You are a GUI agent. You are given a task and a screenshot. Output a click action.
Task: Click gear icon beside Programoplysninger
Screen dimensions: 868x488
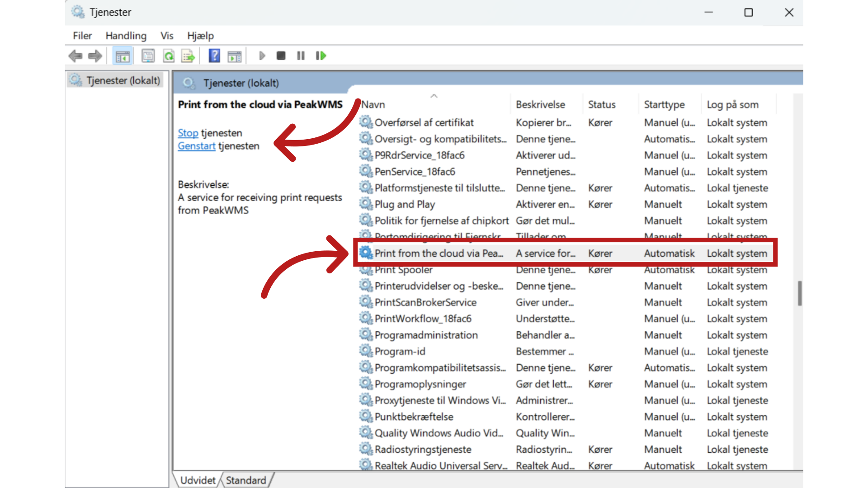365,384
